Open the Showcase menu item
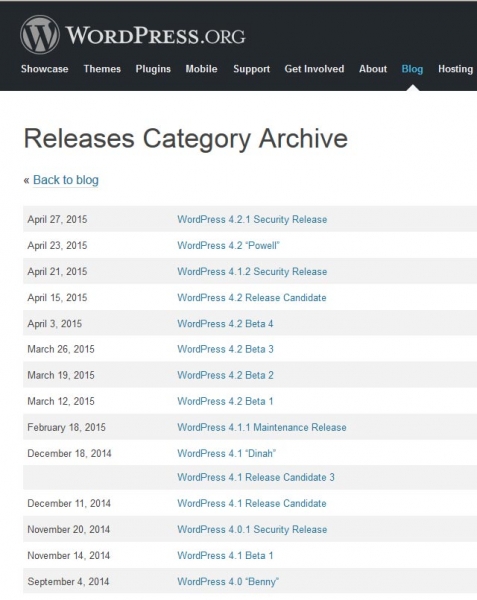The height and width of the screenshot is (600, 477). click(x=44, y=69)
